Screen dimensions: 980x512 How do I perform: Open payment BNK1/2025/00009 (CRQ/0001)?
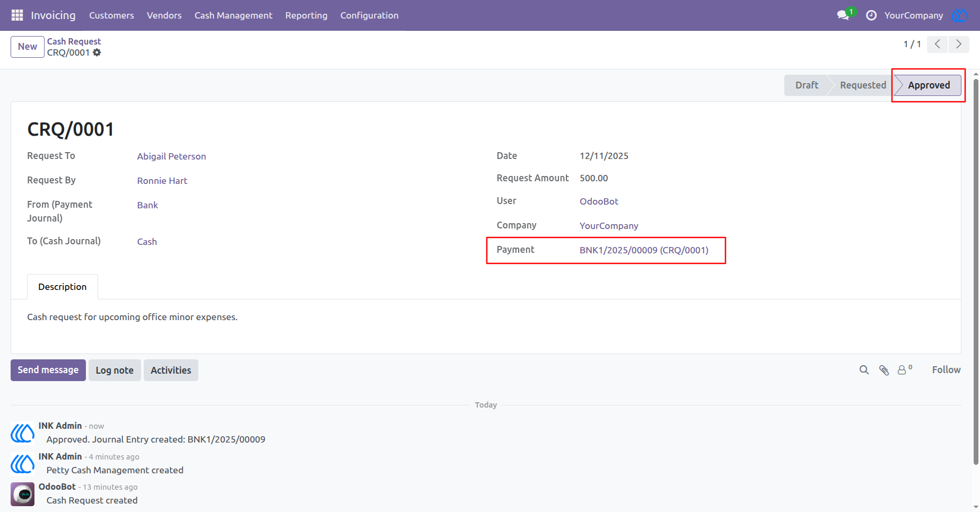(x=644, y=250)
